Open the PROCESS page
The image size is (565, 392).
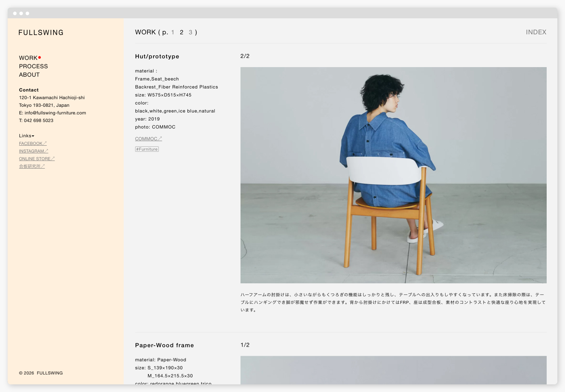pyautogui.click(x=34, y=66)
